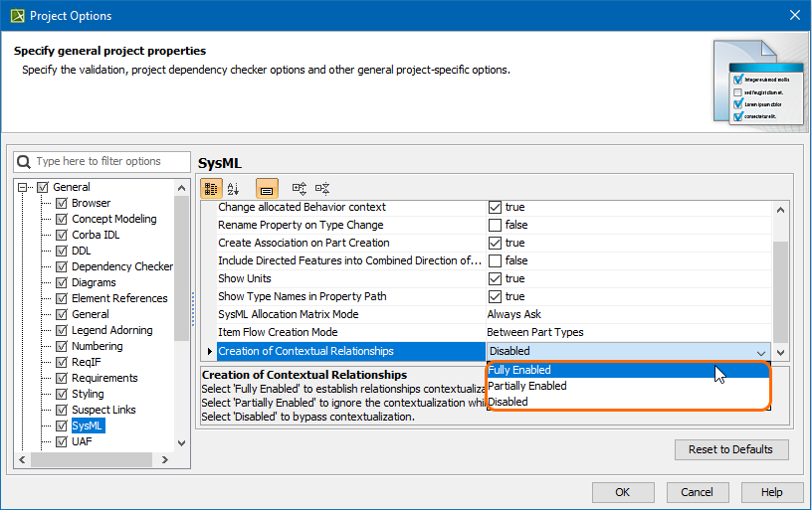Click the categorized view toolbar icon
Viewport: 812px width, 510px height.
[211, 188]
